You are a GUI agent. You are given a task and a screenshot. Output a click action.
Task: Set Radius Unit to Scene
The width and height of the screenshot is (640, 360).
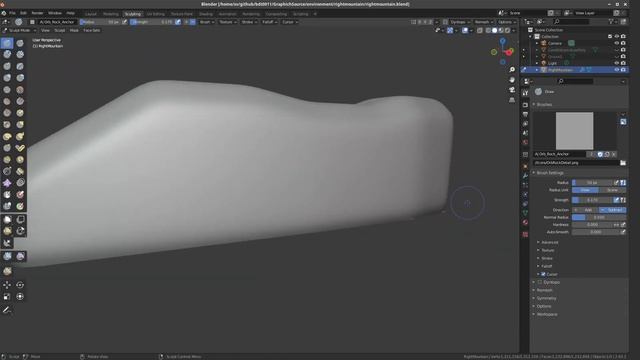pyautogui.click(x=613, y=190)
